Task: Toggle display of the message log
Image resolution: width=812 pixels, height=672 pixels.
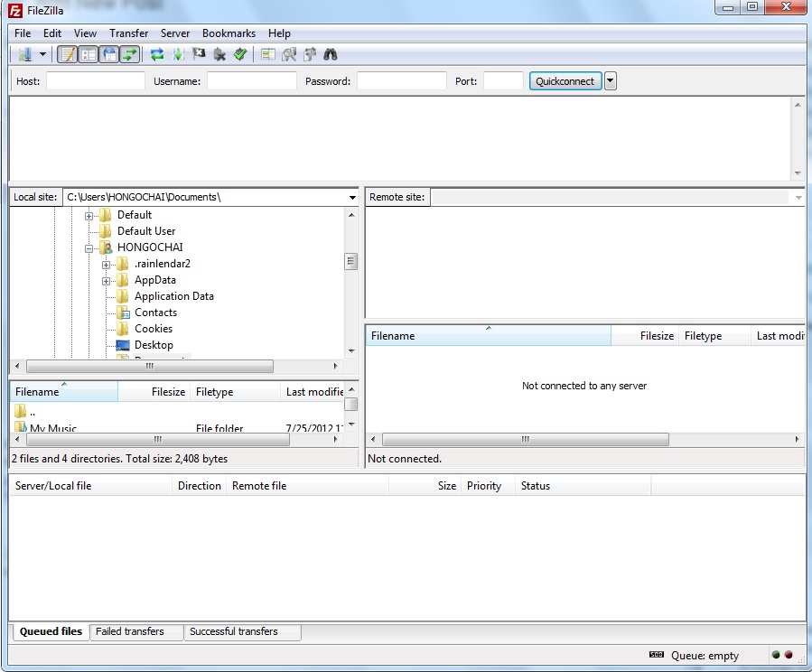Action: click(68, 54)
